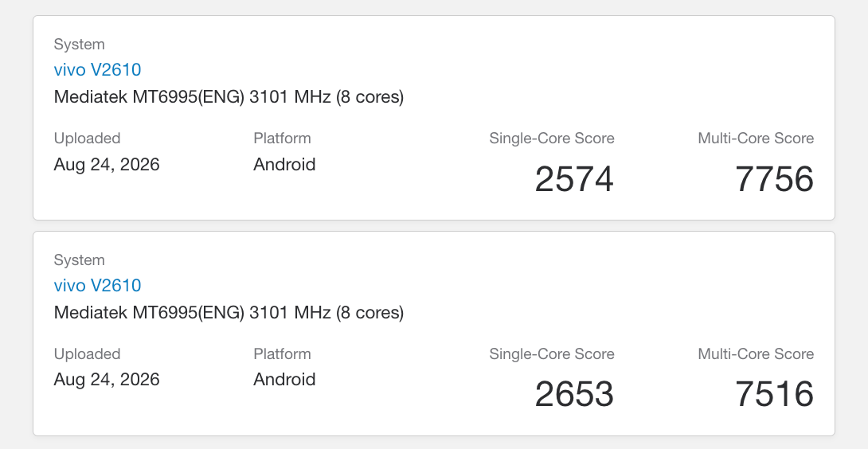Click the Uploaded label in first card
868x449 pixels.
87,139
